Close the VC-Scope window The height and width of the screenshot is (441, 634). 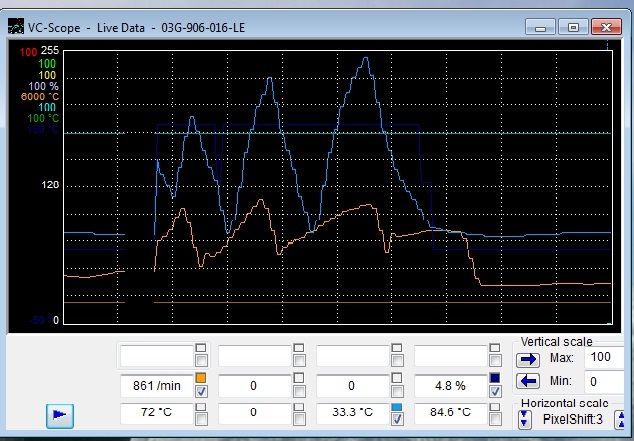(606, 27)
